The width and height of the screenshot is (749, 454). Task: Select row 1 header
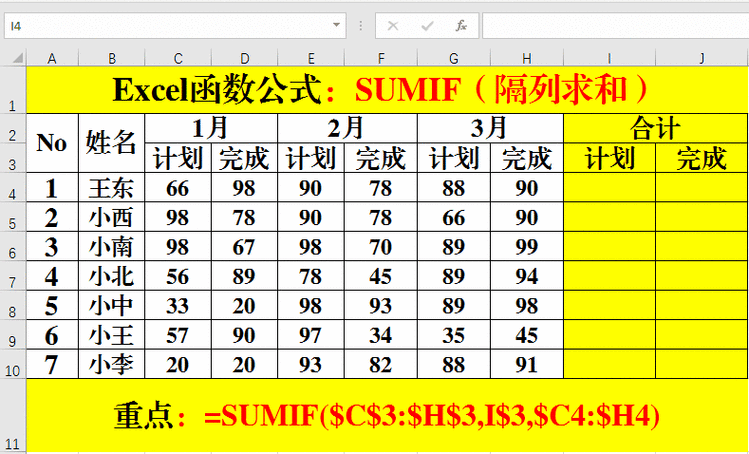click(13, 90)
